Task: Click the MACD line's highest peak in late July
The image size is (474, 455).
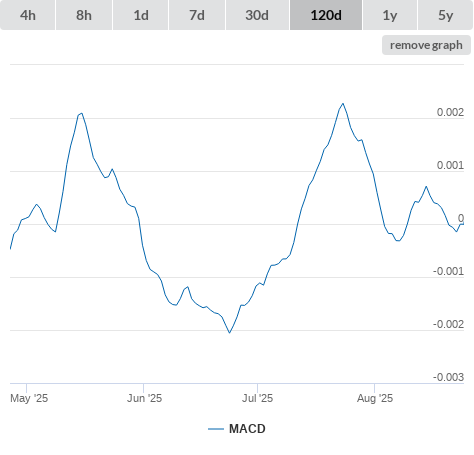Action: (x=343, y=104)
